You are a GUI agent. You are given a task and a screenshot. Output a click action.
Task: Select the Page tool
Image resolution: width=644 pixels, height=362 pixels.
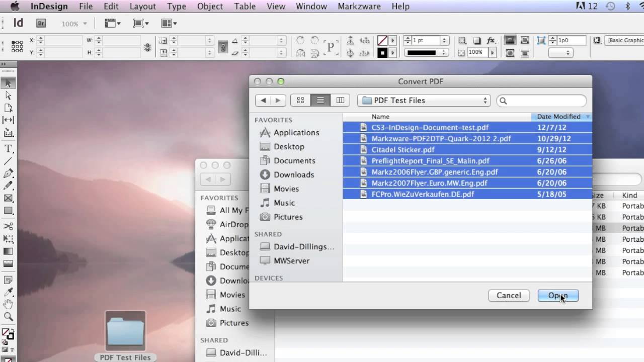(8, 108)
